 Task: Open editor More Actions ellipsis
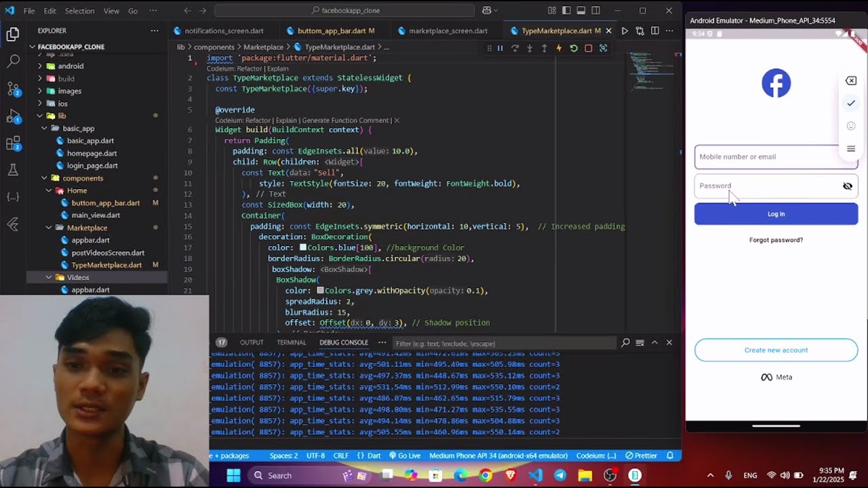669,30
